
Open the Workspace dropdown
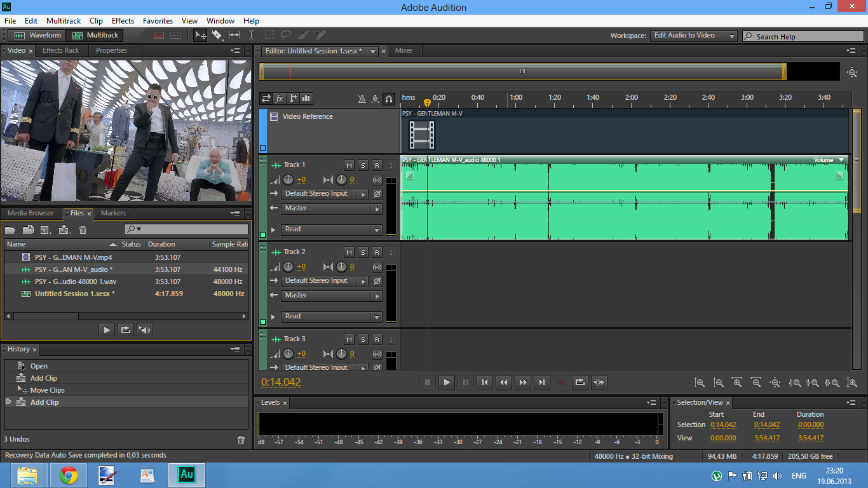click(693, 36)
